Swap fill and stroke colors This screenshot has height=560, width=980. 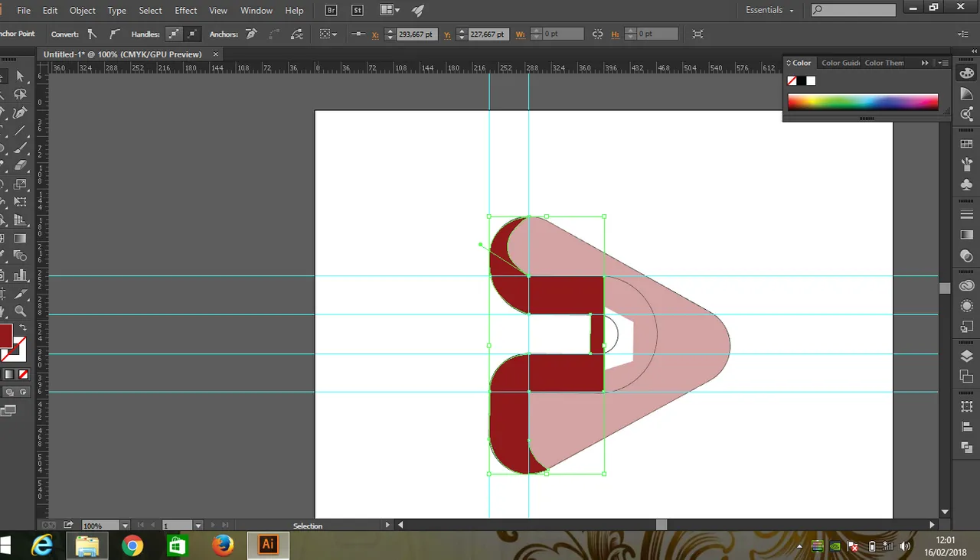[x=23, y=327]
